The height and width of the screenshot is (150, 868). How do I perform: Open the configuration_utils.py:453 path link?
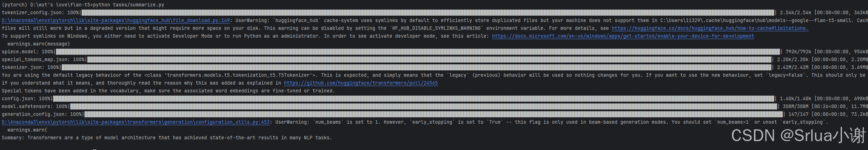click(136, 122)
